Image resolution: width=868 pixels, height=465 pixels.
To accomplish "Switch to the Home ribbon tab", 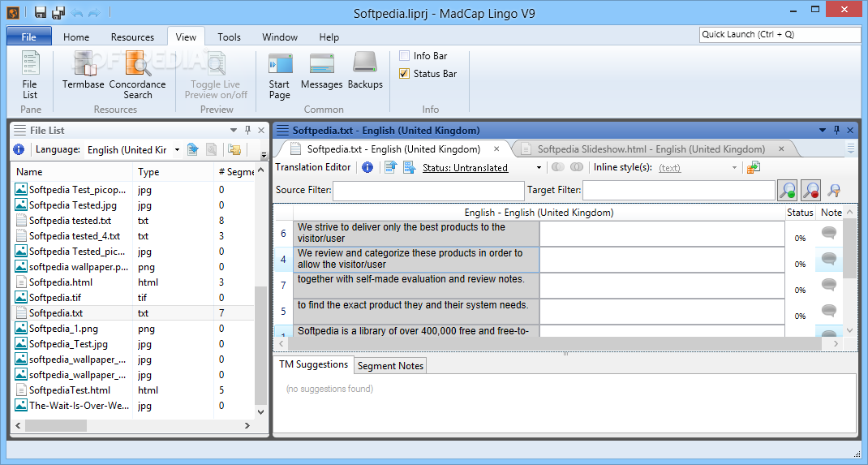I will tap(75, 37).
